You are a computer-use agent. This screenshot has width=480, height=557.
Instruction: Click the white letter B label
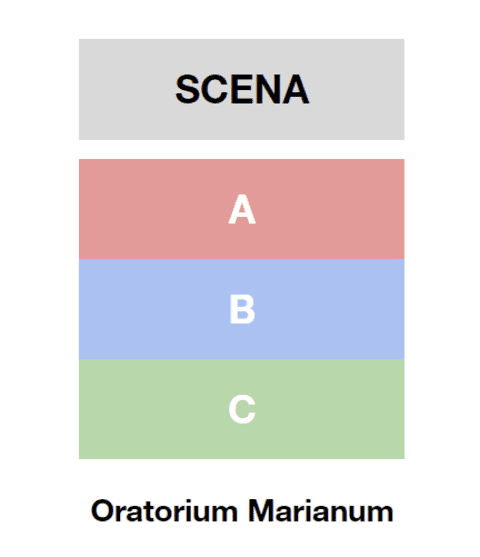[x=242, y=309]
